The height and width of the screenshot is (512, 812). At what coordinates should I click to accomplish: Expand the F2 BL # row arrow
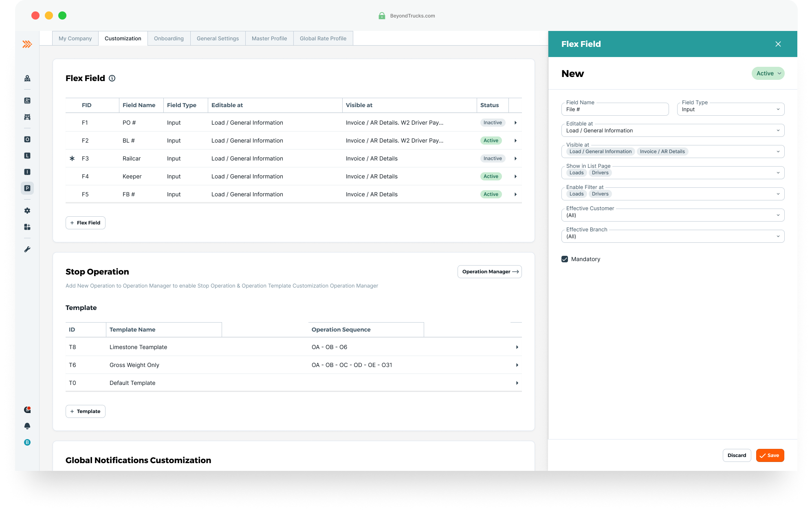coord(515,141)
